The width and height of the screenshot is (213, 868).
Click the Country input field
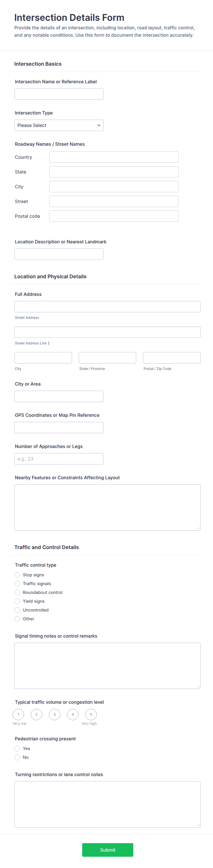(x=114, y=157)
